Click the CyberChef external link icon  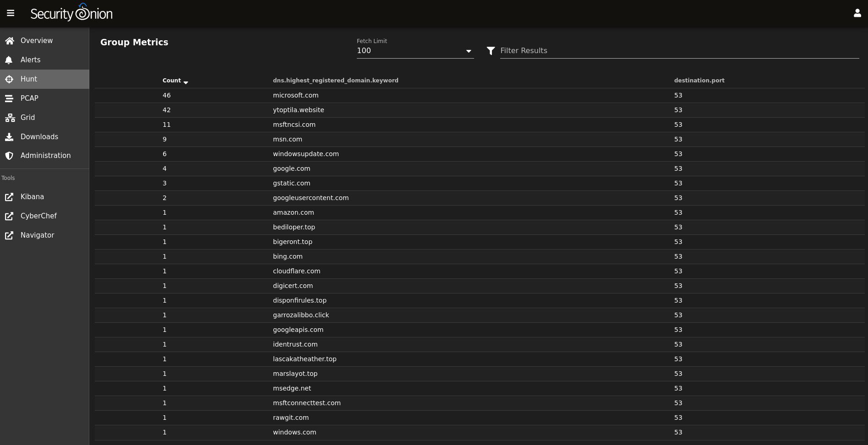point(9,216)
